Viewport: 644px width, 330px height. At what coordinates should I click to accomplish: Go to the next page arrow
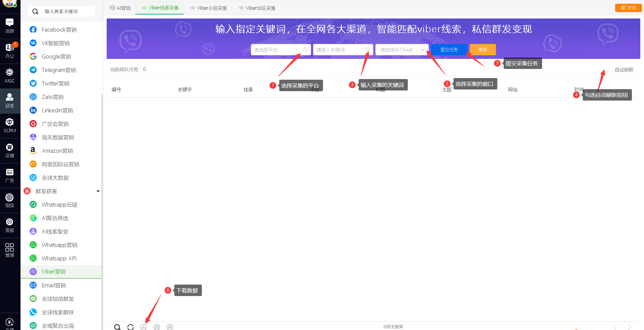tap(630, 327)
